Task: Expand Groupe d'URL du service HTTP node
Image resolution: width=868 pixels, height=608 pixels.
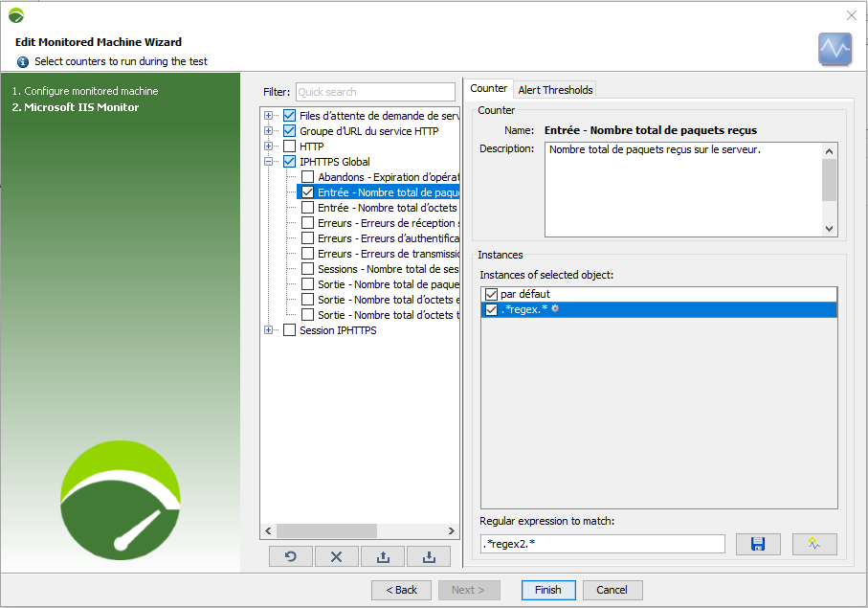Action: tap(269, 131)
